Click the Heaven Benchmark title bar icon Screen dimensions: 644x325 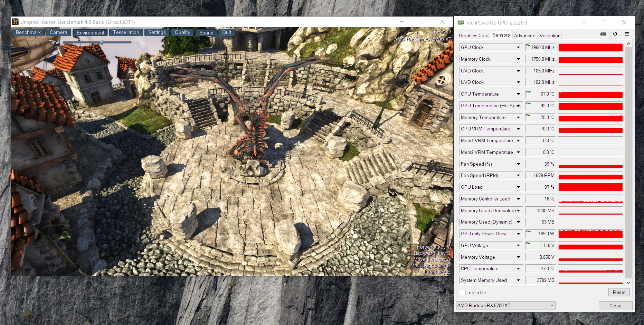pyautogui.click(x=15, y=22)
